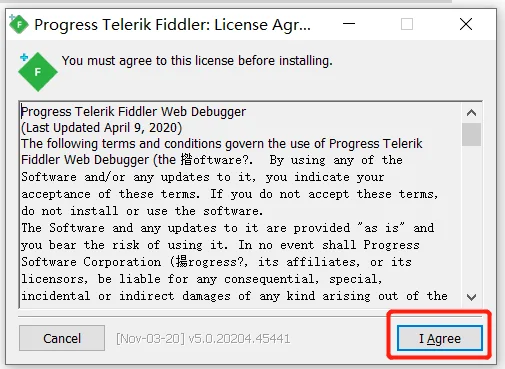
Task: Click the 'do not install or use the software' line
Action: click(x=142, y=211)
